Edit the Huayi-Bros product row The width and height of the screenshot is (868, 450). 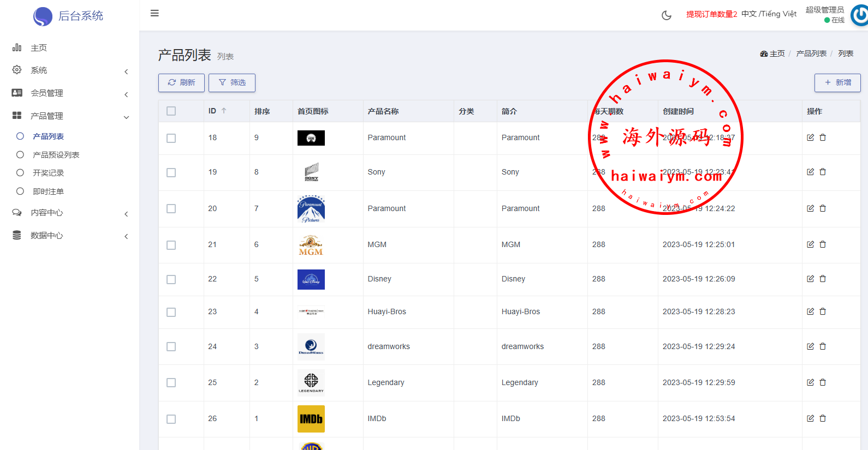811,311
